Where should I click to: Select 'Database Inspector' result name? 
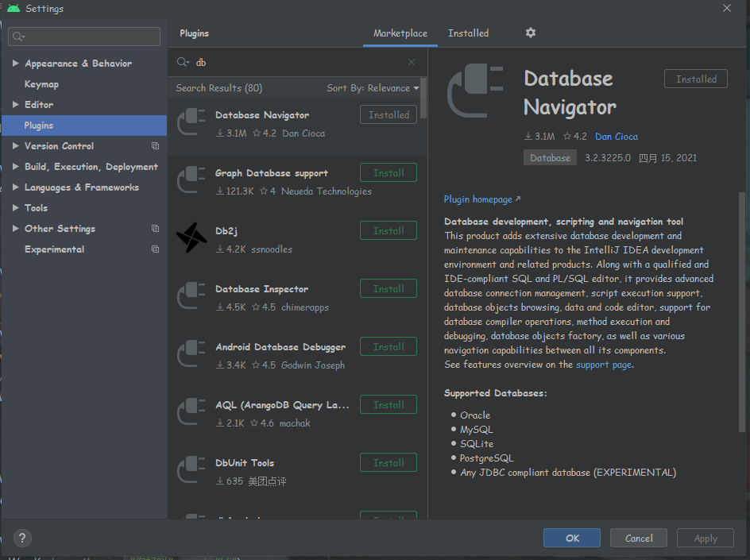[x=261, y=289]
